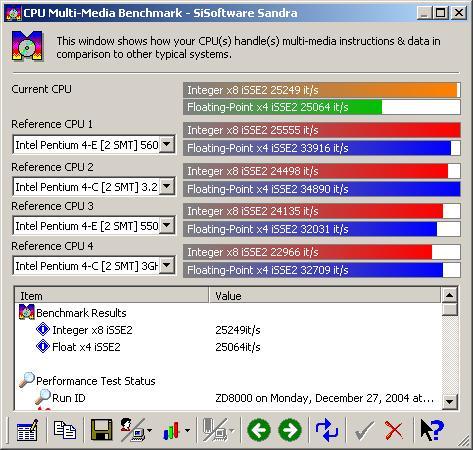Go back with the green left arrow
This screenshot has width=473, height=450.
(x=259, y=430)
